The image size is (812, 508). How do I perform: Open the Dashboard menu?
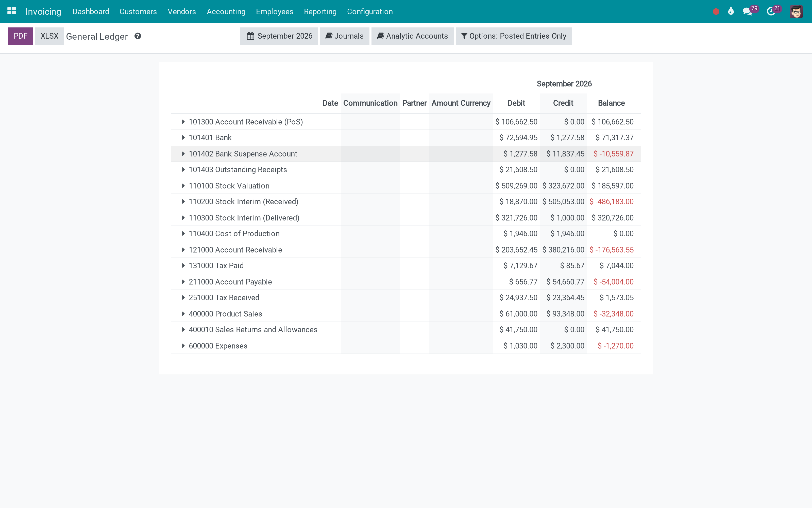point(91,11)
